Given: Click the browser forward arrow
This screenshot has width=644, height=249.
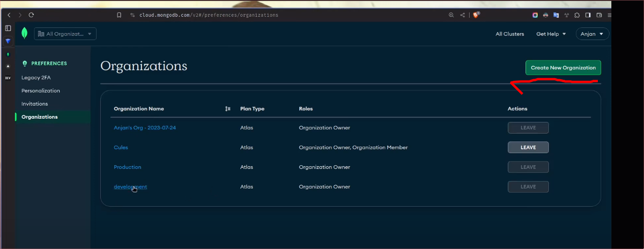Looking at the screenshot, I should 20,15.
